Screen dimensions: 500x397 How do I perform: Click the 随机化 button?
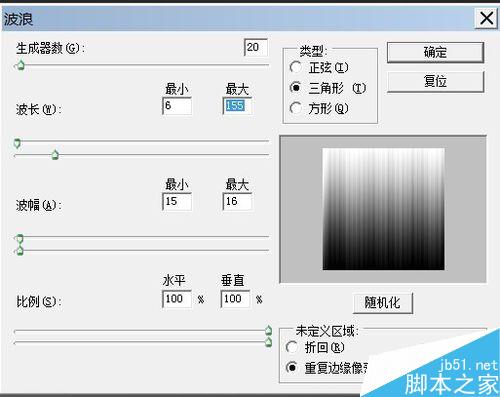pyautogui.click(x=383, y=303)
